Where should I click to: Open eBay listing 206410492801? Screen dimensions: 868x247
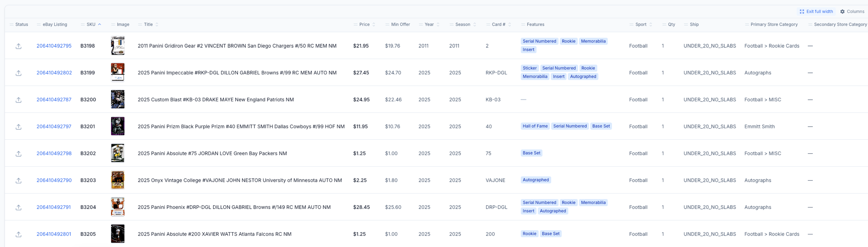pyautogui.click(x=54, y=234)
